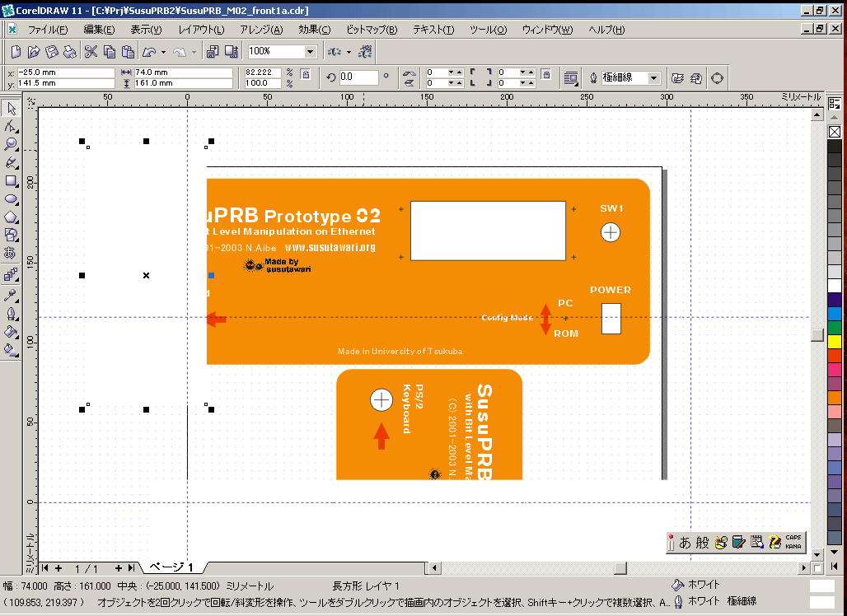Select the Rectangle tool
The width and height of the screenshot is (847, 616).
pyautogui.click(x=11, y=181)
